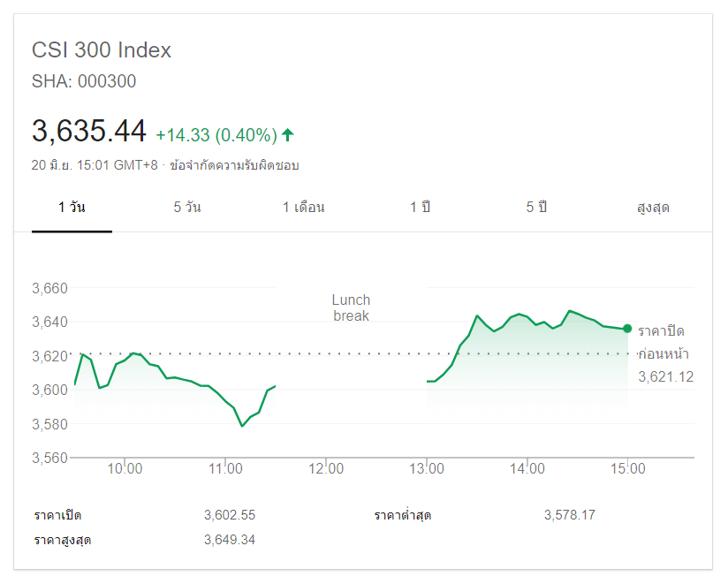Click the 3,635.44 current price
The image size is (728, 584).
coord(89,132)
